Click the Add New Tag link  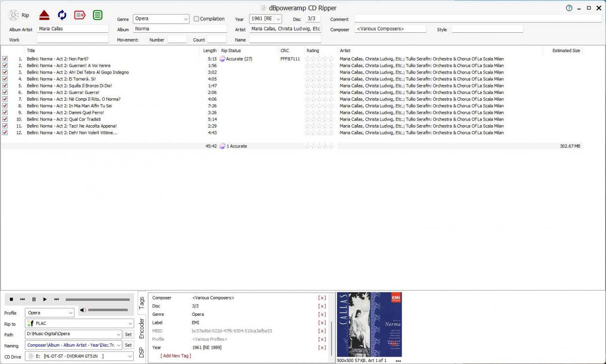[175, 356]
